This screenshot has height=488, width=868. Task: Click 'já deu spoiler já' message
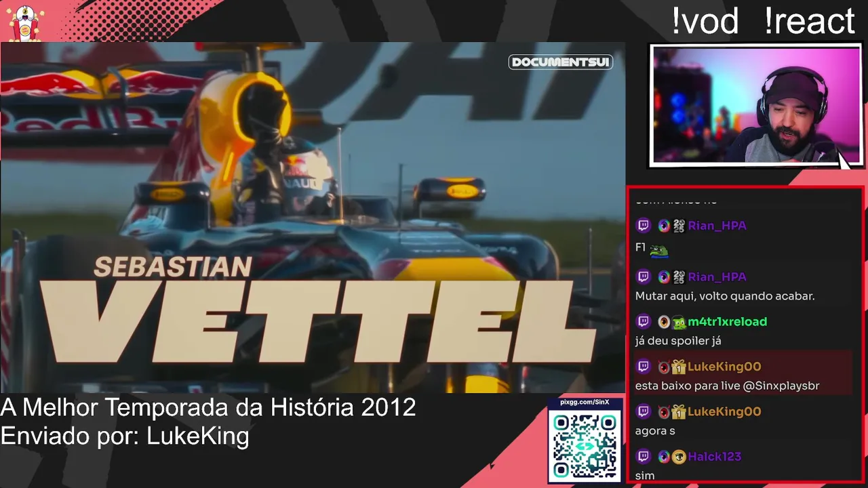coord(678,341)
